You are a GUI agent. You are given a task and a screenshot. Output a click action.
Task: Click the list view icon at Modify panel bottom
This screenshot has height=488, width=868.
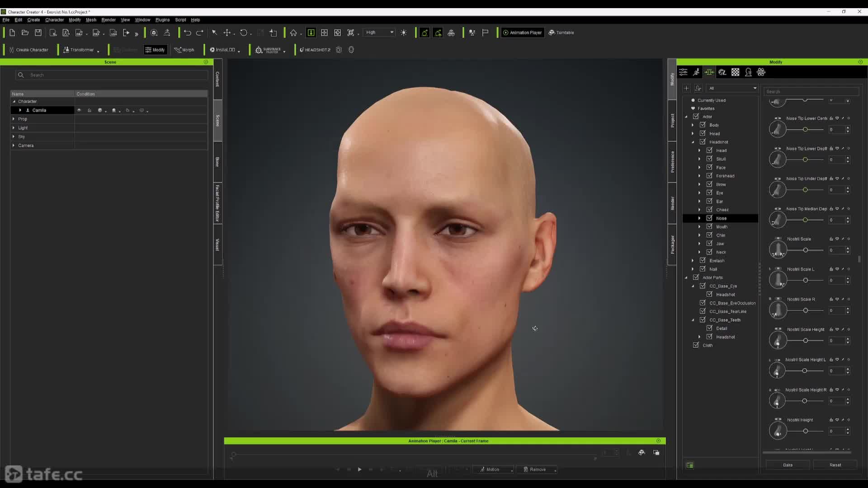click(690, 465)
